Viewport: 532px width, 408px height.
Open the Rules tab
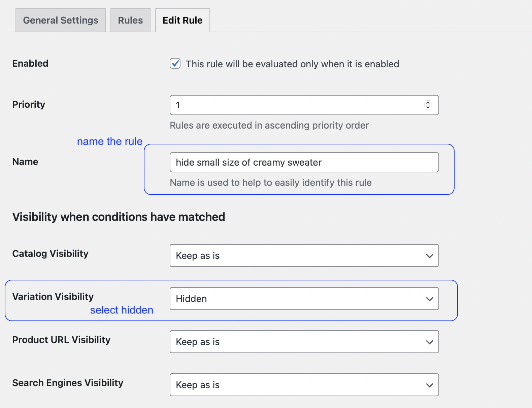[130, 20]
